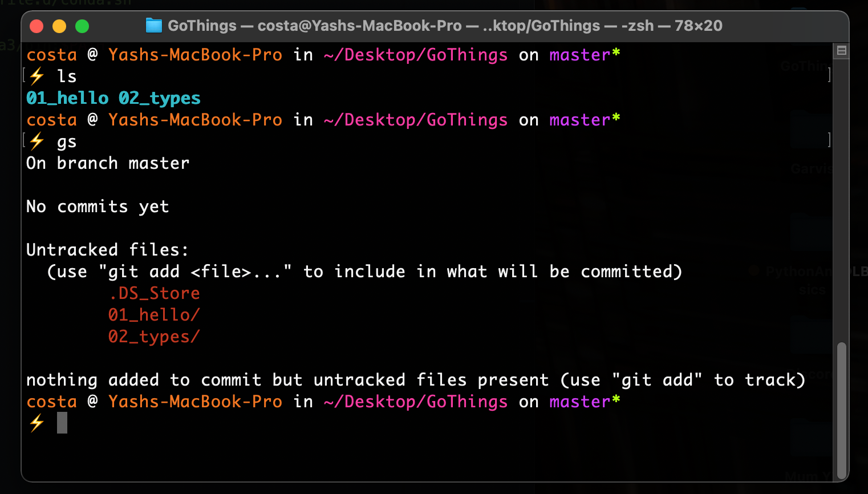Image resolution: width=868 pixels, height=494 pixels.
Task: Zoom the window with the green button
Action: (x=82, y=26)
